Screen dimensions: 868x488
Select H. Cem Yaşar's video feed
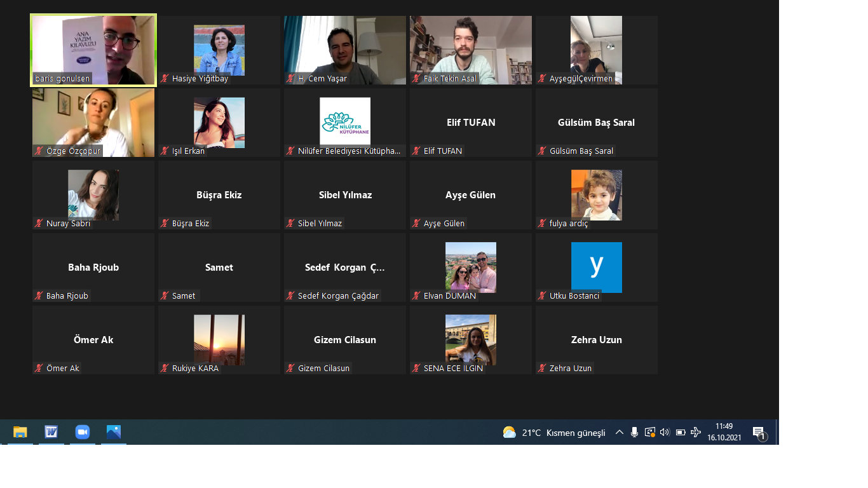click(x=345, y=50)
